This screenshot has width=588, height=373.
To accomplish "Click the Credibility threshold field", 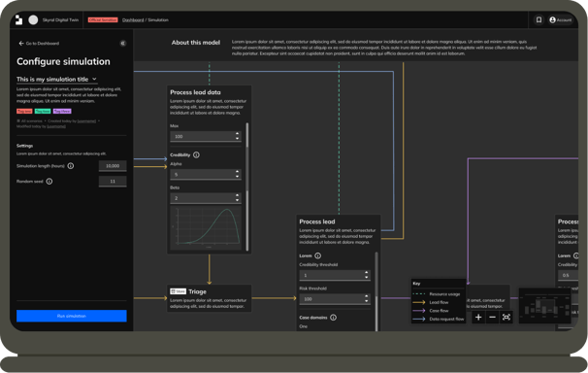I will (x=335, y=276).
